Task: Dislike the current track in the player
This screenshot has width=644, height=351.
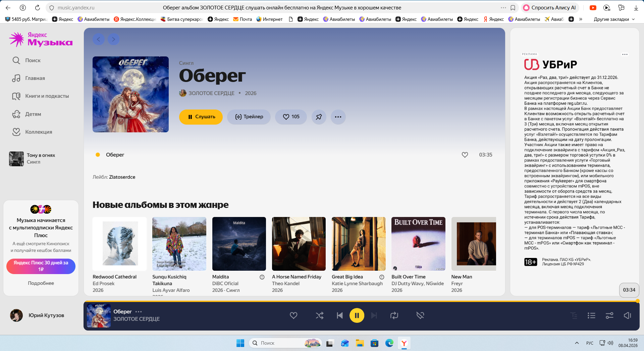Action: tap(420, 315)
